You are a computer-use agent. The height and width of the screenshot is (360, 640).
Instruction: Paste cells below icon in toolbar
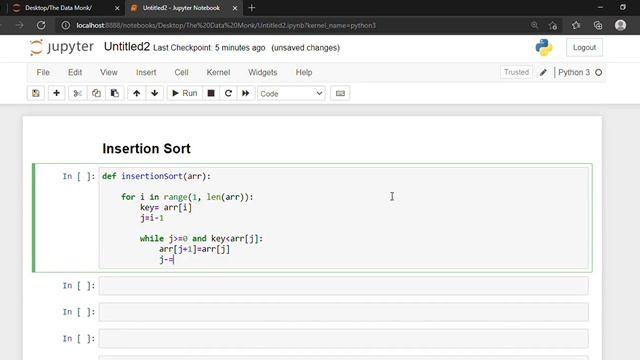point(115,93)
